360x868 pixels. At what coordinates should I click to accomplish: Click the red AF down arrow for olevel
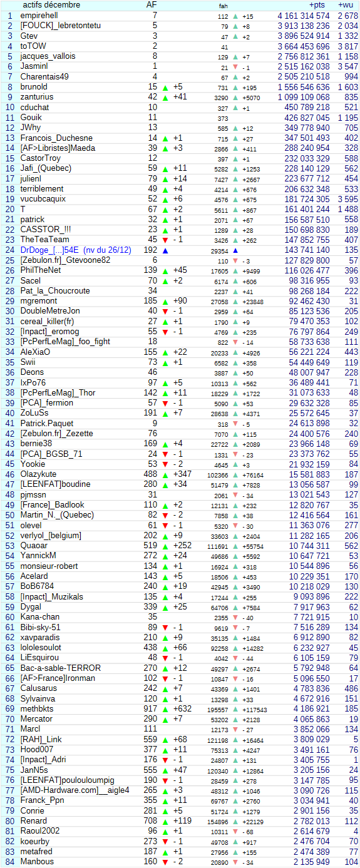[x=165, y=526]
